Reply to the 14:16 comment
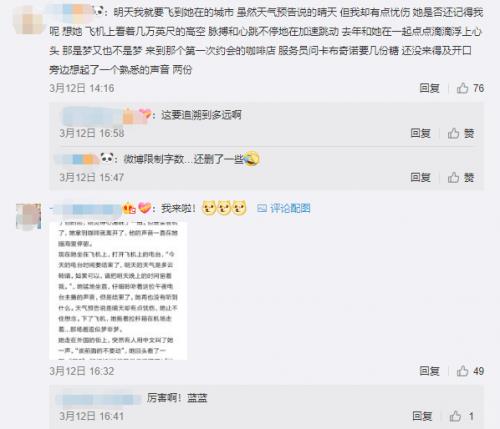Image resolution: width=500 pixels, height=429 pixels. point(429,88)
